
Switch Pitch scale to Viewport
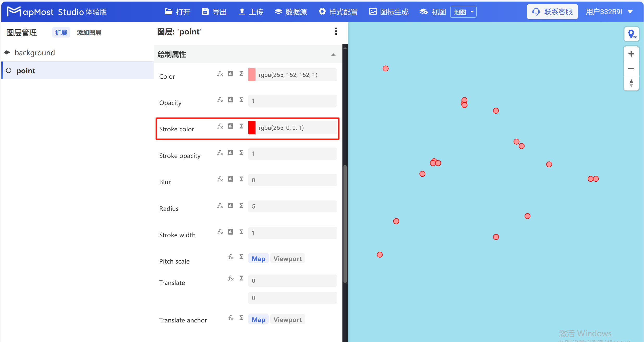click(287, 258)
